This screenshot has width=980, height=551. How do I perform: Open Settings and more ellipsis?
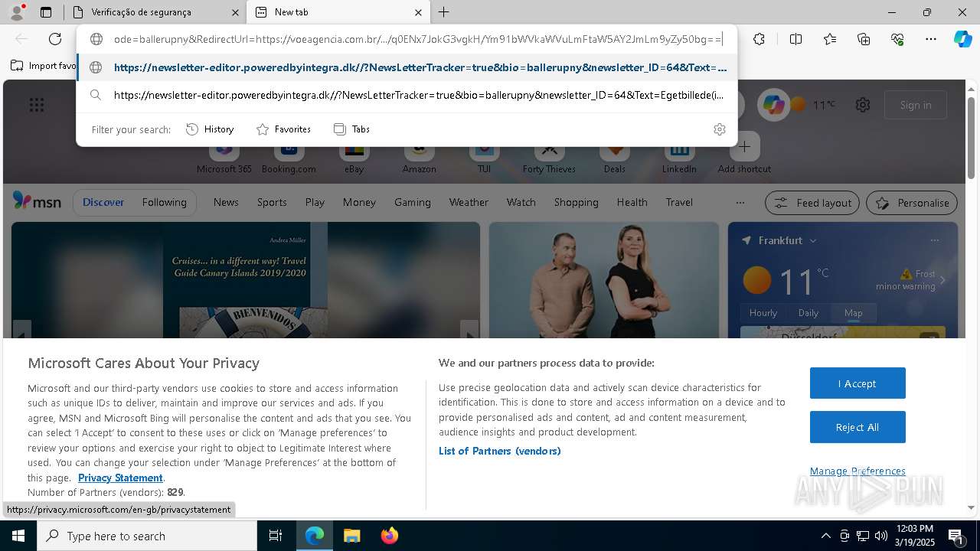pos(931,39)
